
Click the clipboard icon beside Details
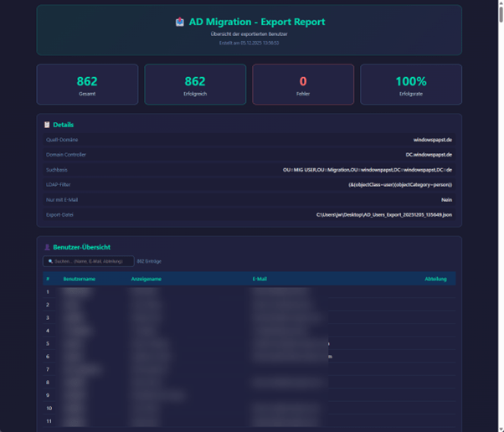(x=47, y=125)
